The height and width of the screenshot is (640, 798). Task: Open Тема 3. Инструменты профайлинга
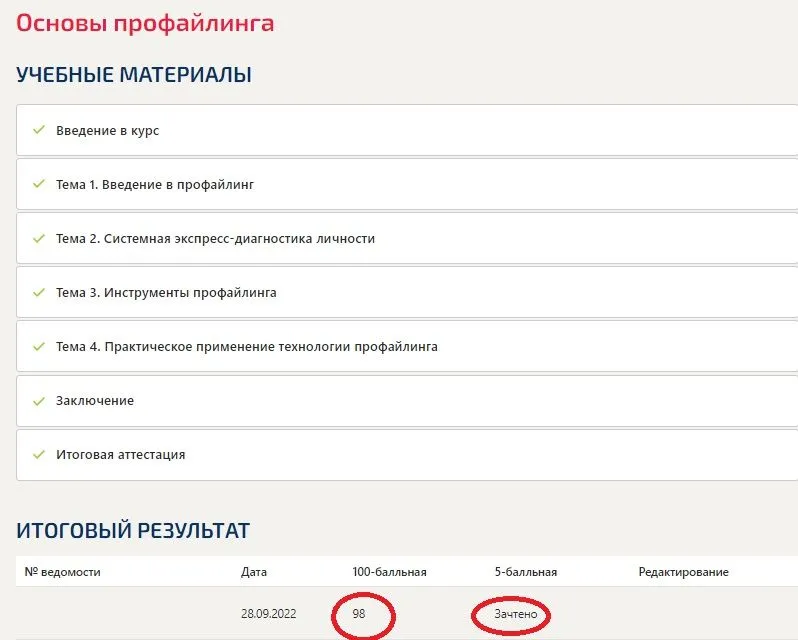[166, 293]
